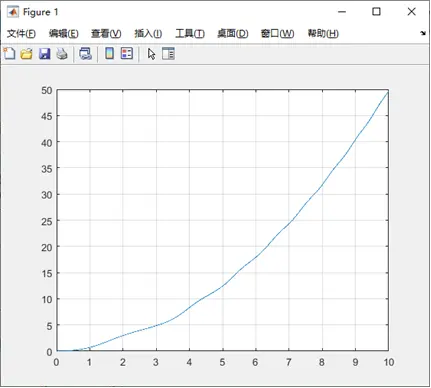Insert a legend using the toolbar icon

pos(127,53)
